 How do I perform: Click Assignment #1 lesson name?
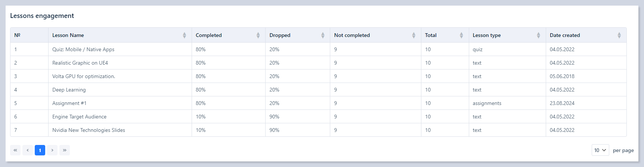coord(69,103)
